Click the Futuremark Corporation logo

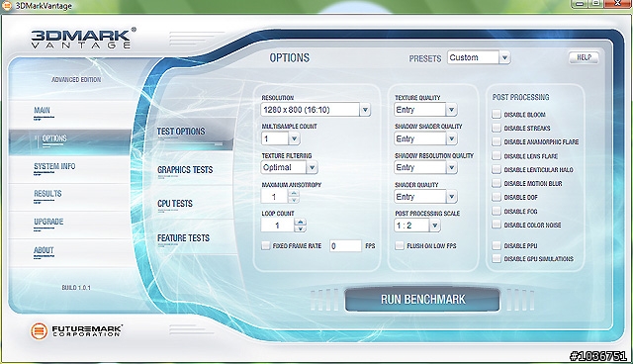pyautogui.click(x=77, y=331)
